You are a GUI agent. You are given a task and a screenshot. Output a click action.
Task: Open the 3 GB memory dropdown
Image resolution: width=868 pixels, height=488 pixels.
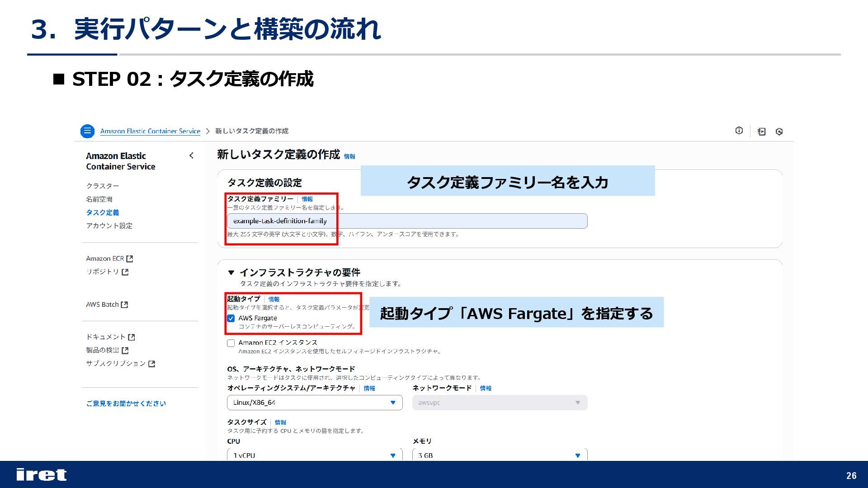click(500, 455)
